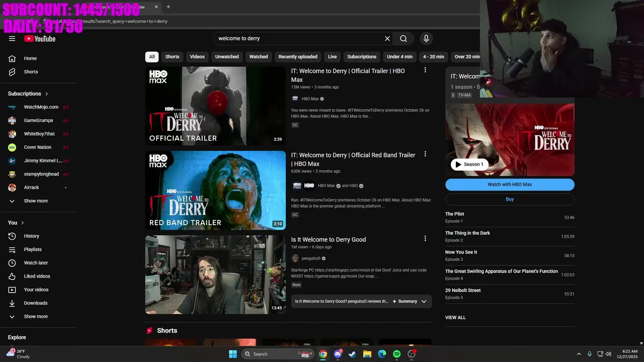
Task: Start voice search with the microphone
Action: click(x=426, y=39)
